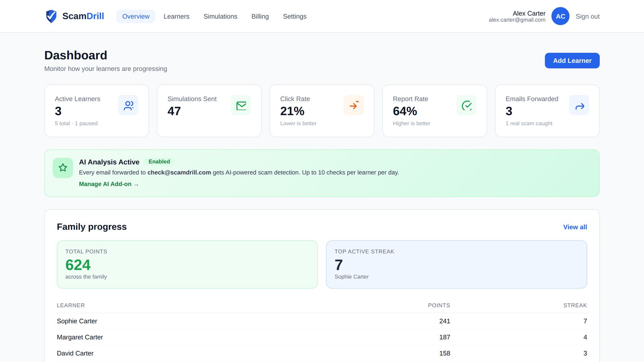Click the Sophie Carter row name
The image size is (644, 362).
77,321
